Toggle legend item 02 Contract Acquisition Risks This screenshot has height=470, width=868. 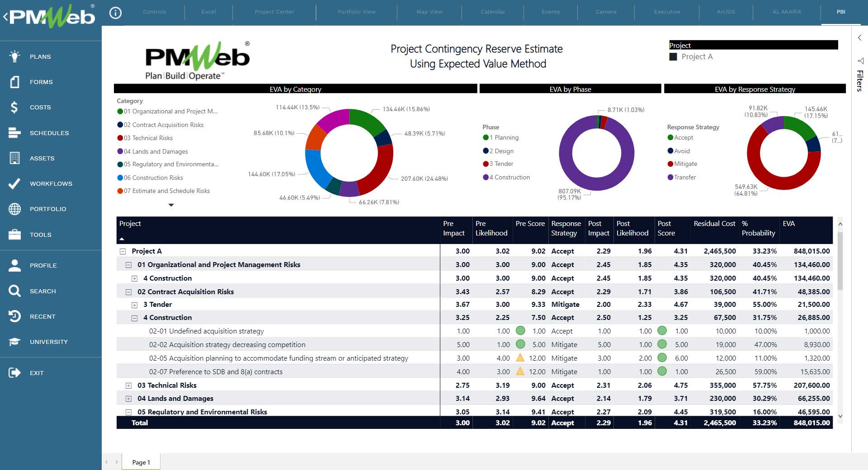pyautogui.click(x=160, y=125)
